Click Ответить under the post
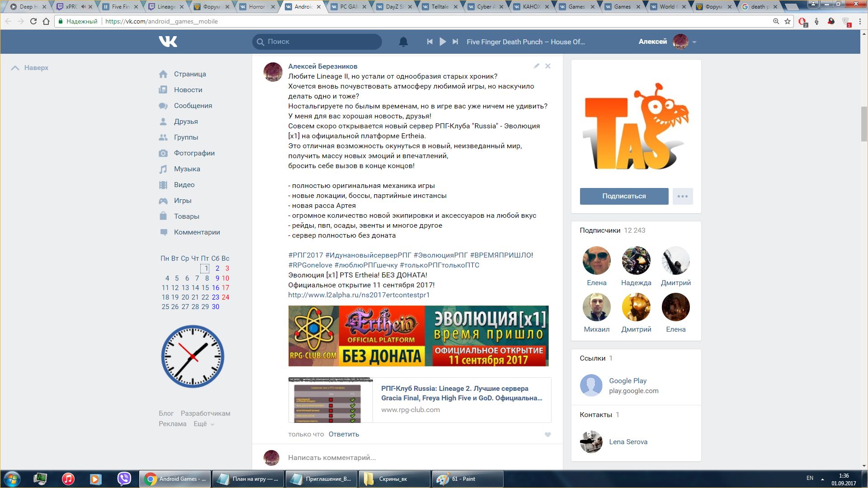This screenshot has width=868, height=488. pos(344,434)
